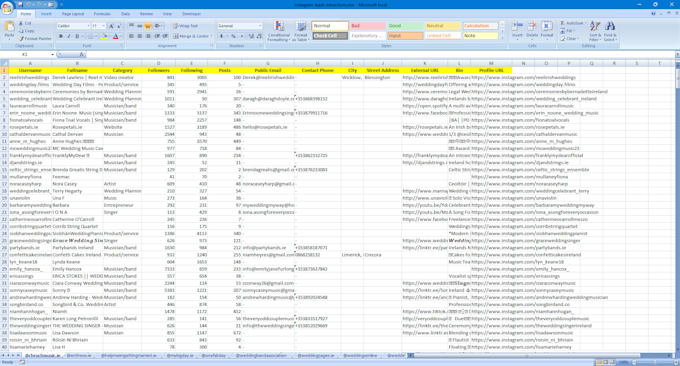Open the borders dropdown
This screenshot has width=680, height=366.
[x=95, y=36]
